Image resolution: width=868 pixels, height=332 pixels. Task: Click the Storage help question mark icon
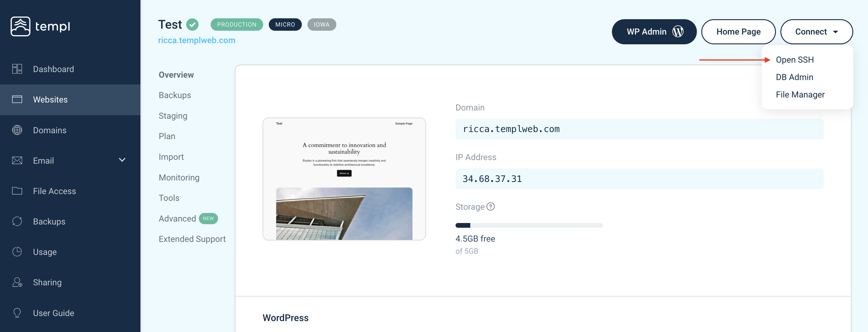(491, 206)
